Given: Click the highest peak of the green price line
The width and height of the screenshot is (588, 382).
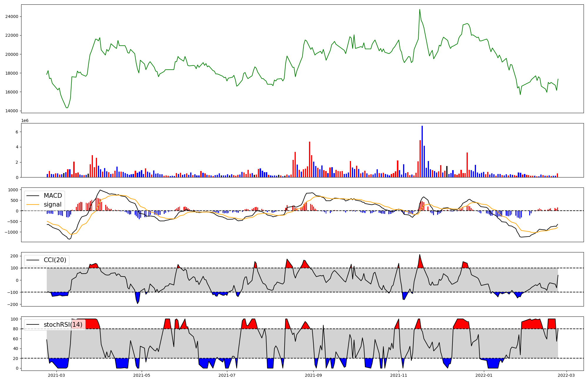Looking at the screenshot, I should tap(420, 10).
